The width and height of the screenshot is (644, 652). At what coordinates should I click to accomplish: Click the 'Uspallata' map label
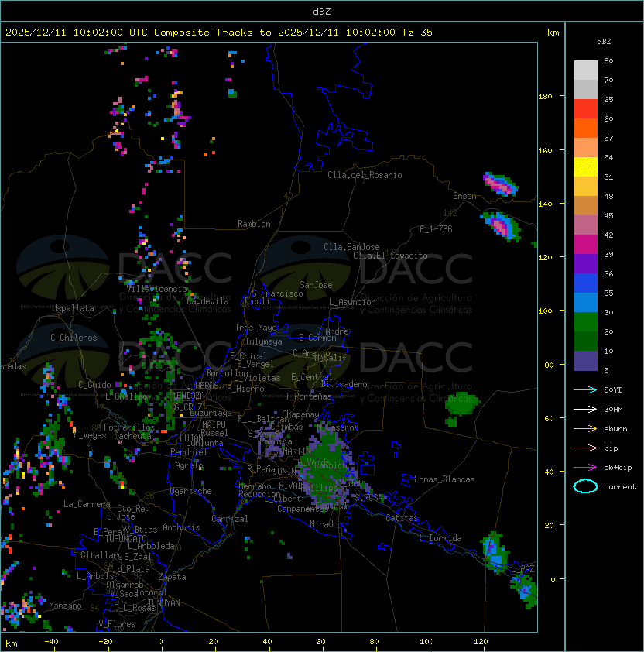tap(73, 308)
